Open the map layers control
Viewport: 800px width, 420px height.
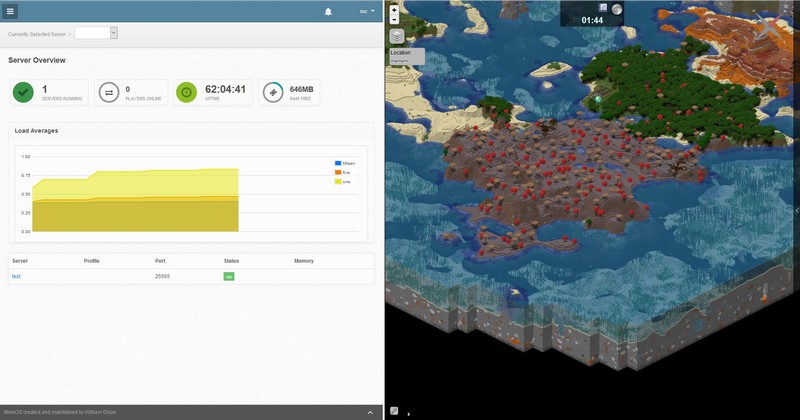[x=397, y=36]
